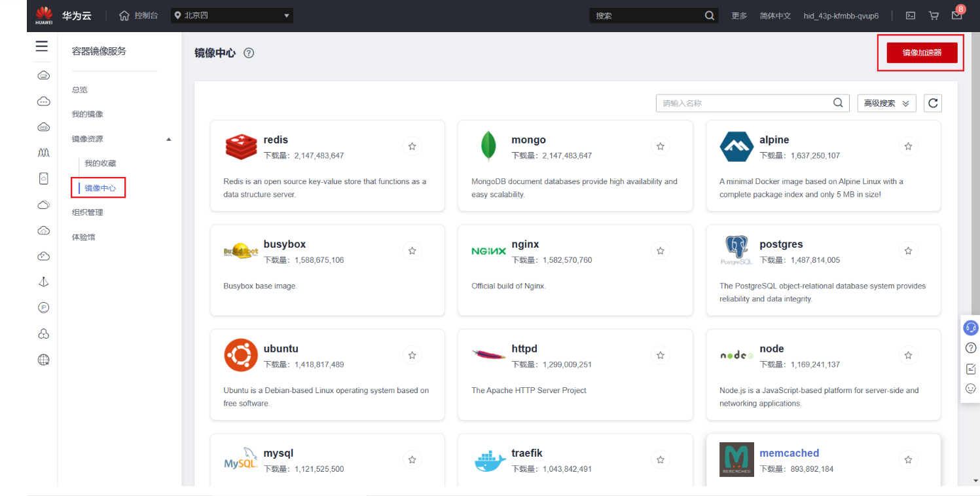The height and width of the screenshot is (496, 980).
Task: Favorite the mongo image star
Action: [661, 146]
